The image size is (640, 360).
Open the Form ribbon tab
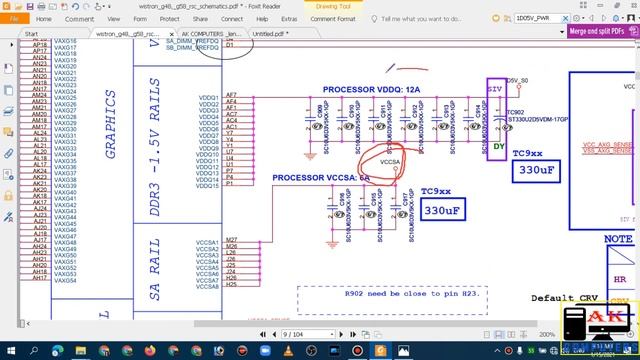tap(140, 19)
